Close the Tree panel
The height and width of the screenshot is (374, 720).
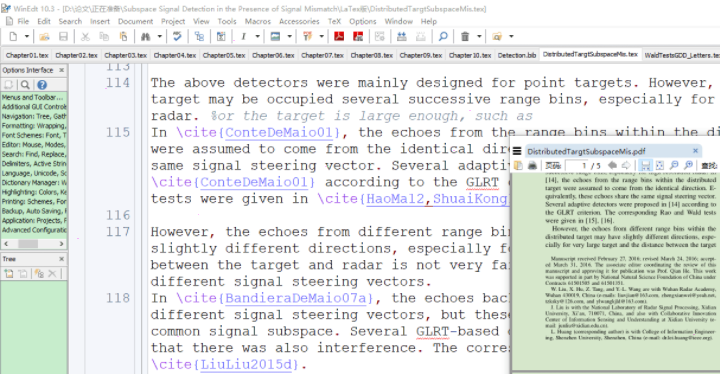62,259
